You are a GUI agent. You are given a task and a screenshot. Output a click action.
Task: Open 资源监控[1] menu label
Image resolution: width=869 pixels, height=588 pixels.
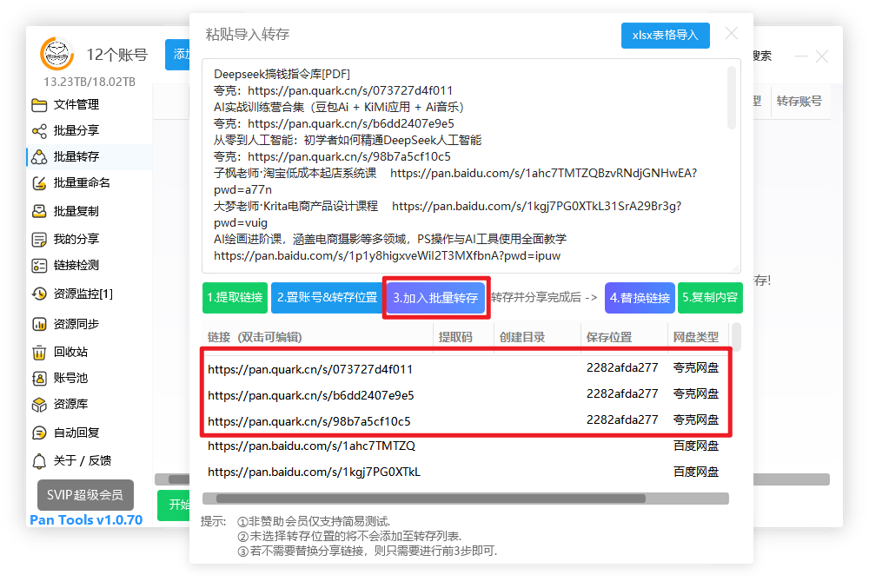83,294
